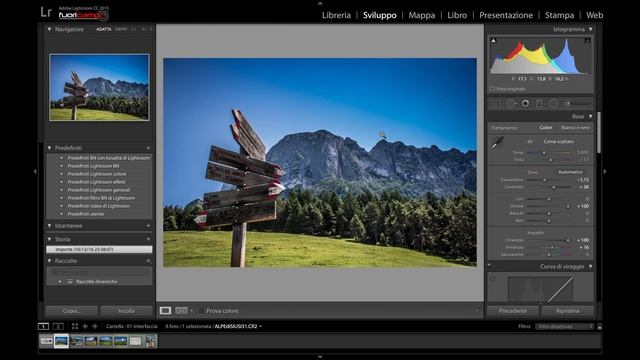This screenshot has width=640, height=360.
Task: Click the Copia... button
Action: click(x=71, y=311)
